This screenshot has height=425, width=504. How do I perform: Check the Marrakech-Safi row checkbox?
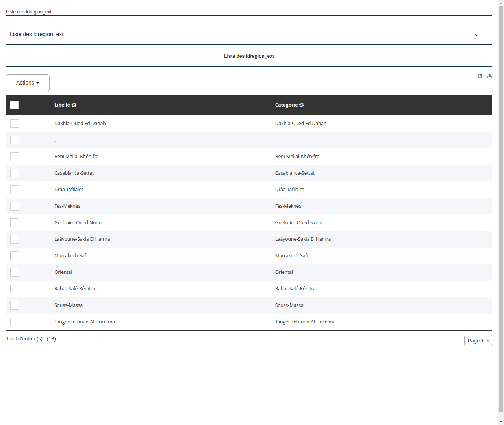tap(15, 255)
